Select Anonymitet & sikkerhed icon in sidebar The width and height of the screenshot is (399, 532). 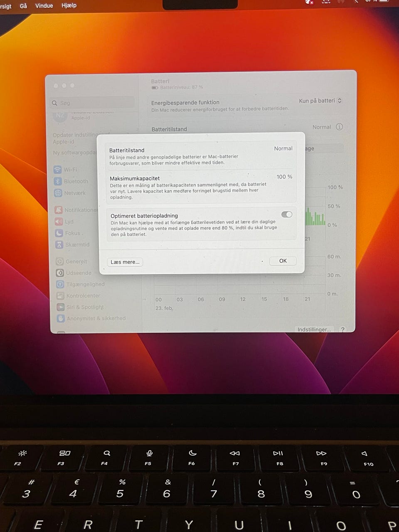coord(61,318)
